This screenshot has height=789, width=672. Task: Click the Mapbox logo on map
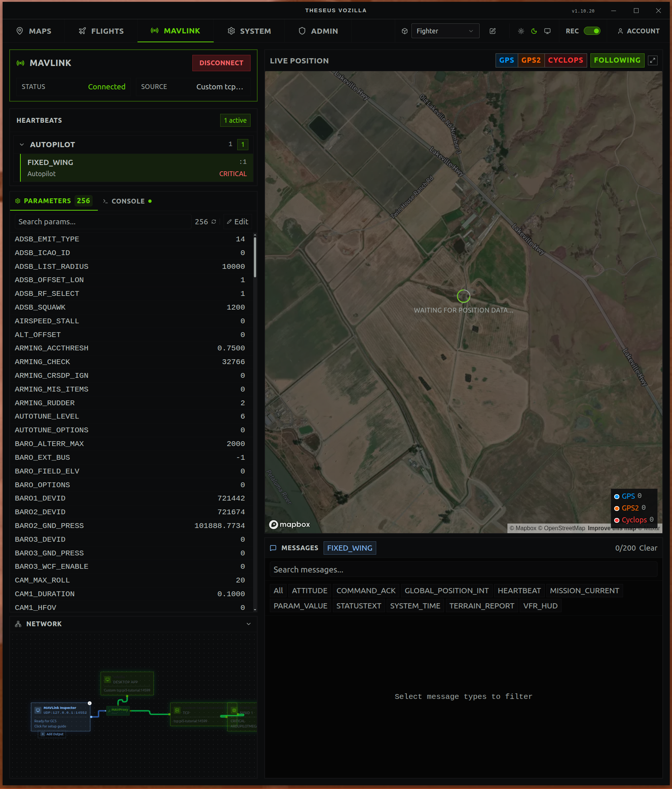pos(289,524)
